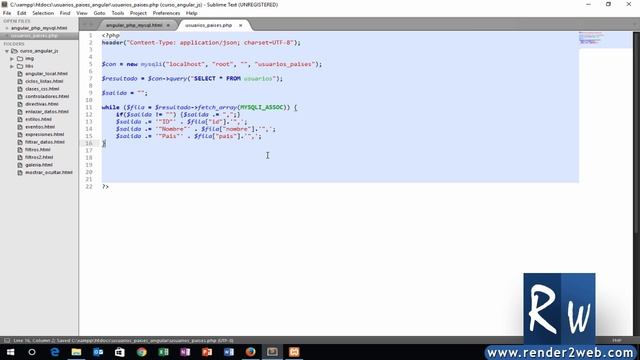Open PowerPoint from the taskbar
The height and width of the screenshot is (360, 640).
click(x=207, y=352)
